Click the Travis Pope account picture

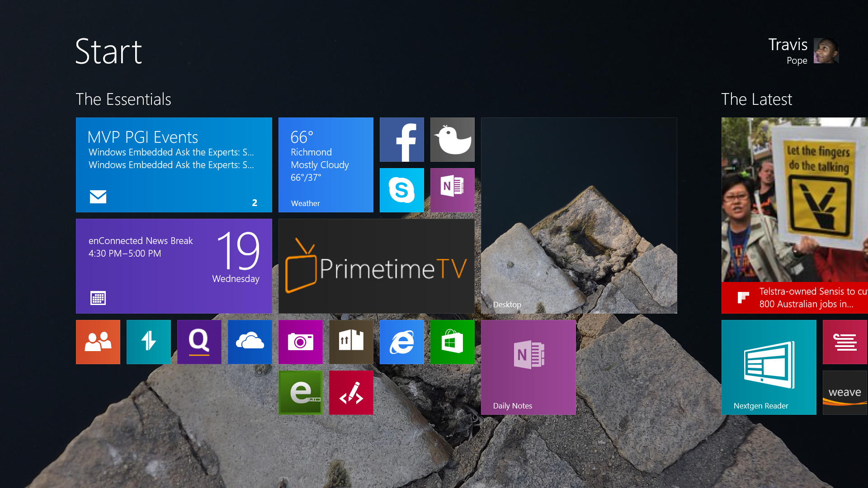(826, 51)
